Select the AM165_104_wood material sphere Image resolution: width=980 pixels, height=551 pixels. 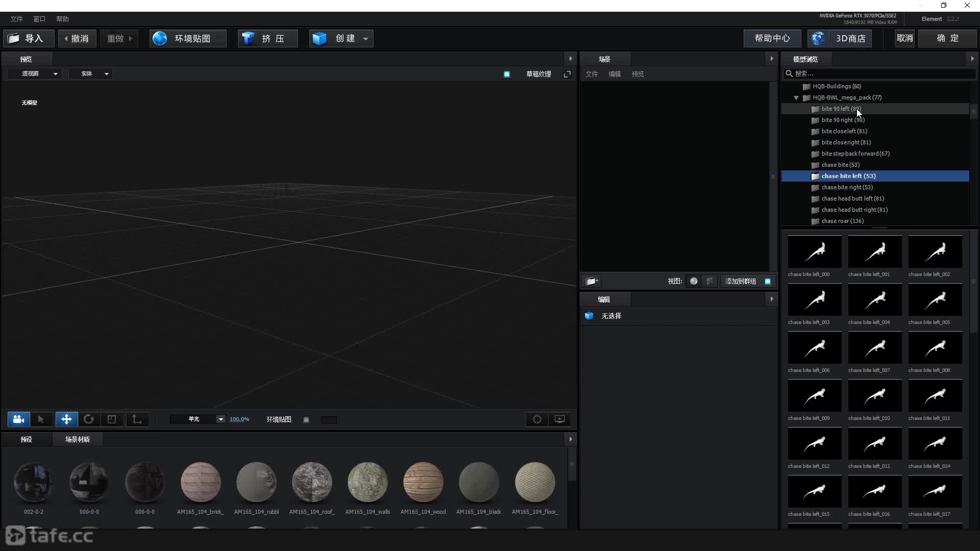[x=423, y=483]
